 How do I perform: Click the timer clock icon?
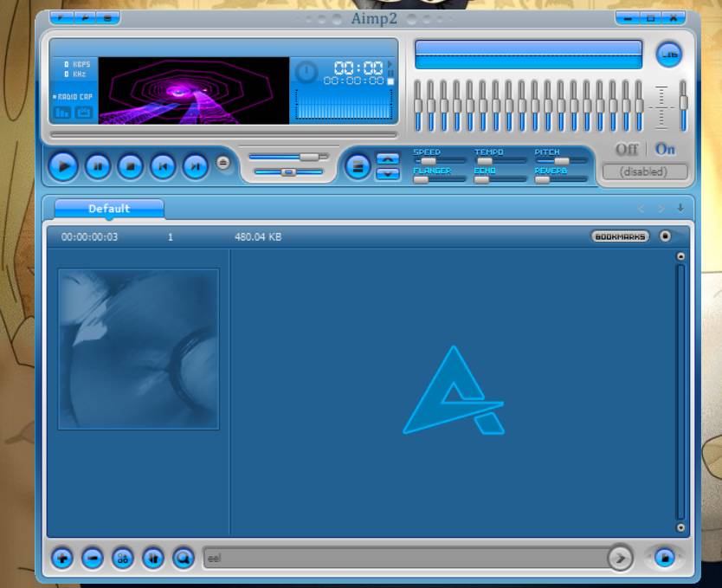306,72
